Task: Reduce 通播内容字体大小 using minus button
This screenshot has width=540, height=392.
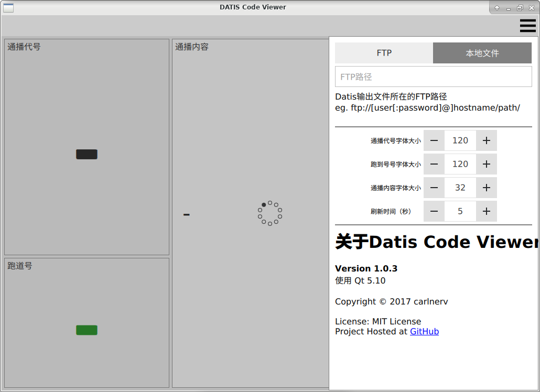Action: coord(434,188)
